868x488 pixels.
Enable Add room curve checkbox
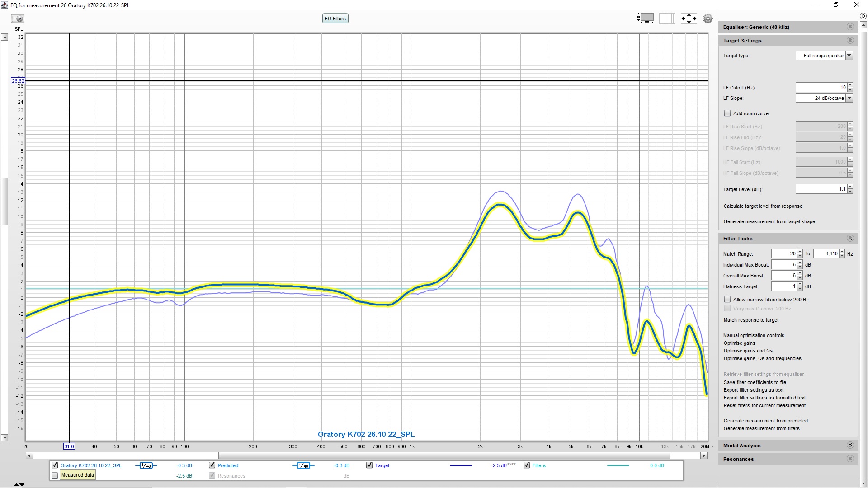(727, 113)
